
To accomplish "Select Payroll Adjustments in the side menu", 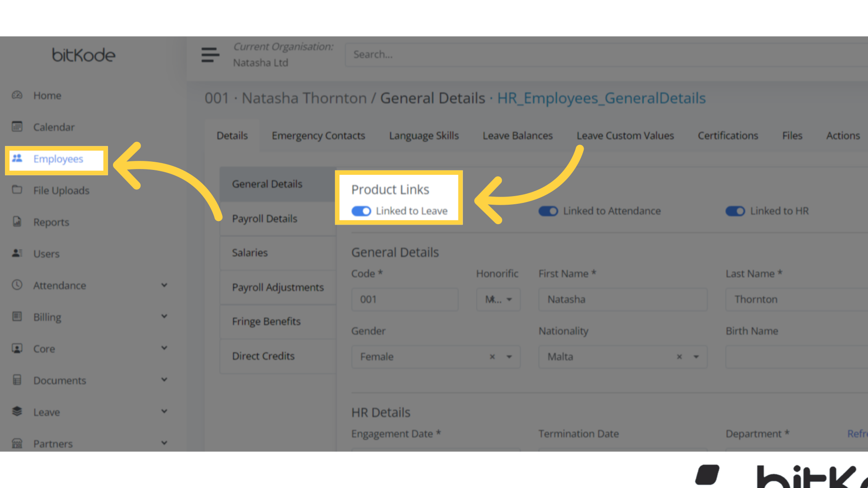I will pyautogui.click(x=278, y=287).
